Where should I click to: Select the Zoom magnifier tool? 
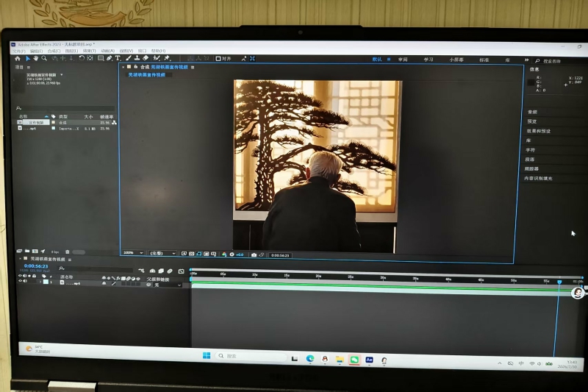pyautogui.click(x=44, y=59)
